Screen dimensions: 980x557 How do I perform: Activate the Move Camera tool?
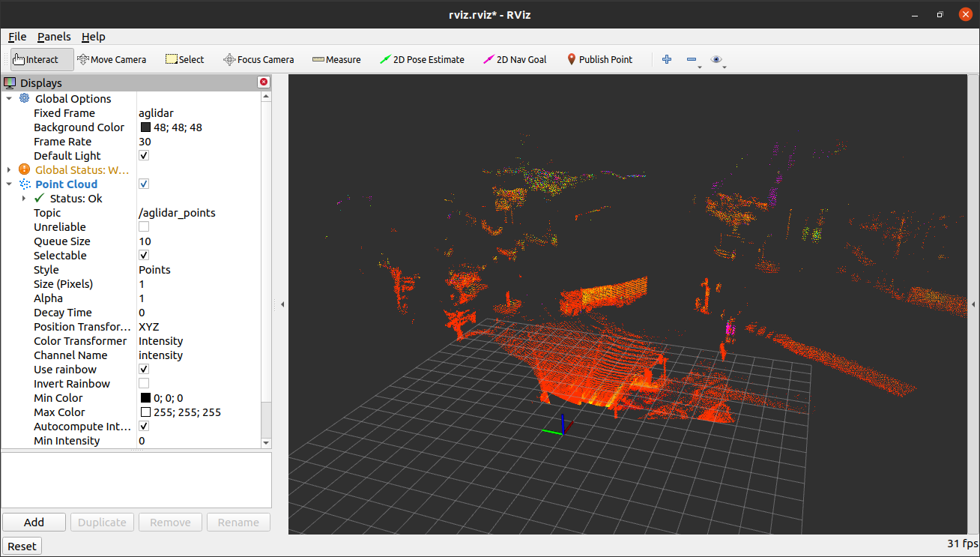click(x=112, y=58)
